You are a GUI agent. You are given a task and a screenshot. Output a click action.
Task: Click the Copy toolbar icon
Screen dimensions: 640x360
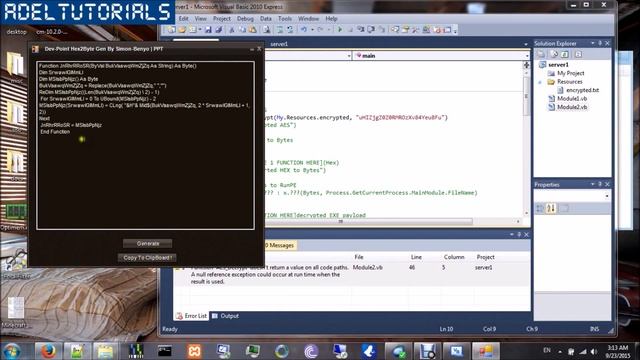click(242, 29)
